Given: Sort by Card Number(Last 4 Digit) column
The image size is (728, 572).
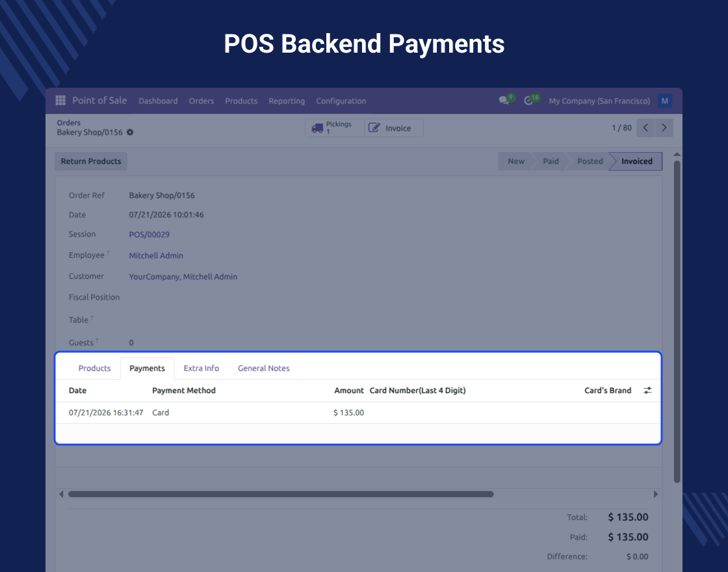Looking at the screenshot, I should click(417, 391).
